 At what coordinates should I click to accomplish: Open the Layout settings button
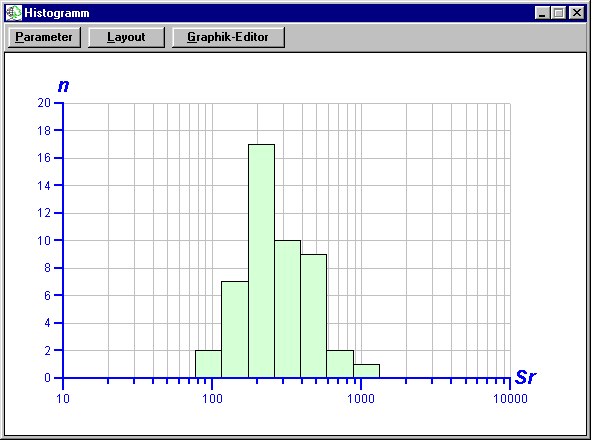[126, 37]
